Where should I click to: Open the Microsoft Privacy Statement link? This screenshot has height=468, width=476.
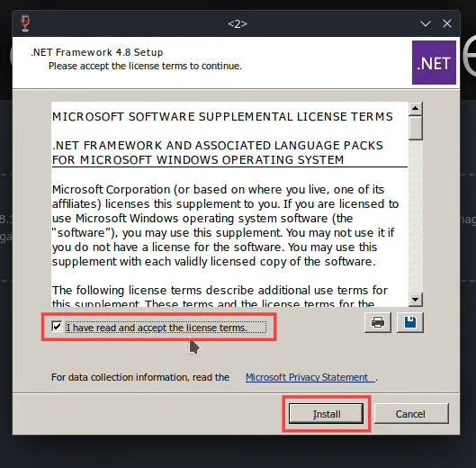[310, 377]
